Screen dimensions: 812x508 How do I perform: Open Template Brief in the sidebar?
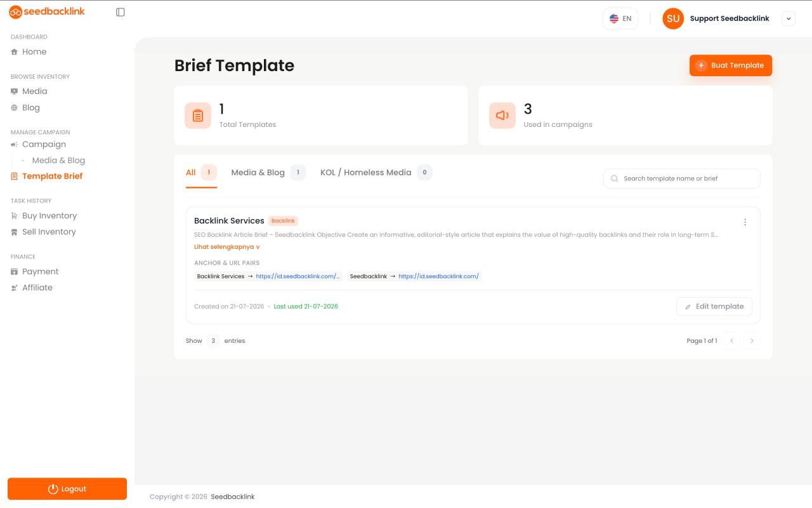[52, 177]
